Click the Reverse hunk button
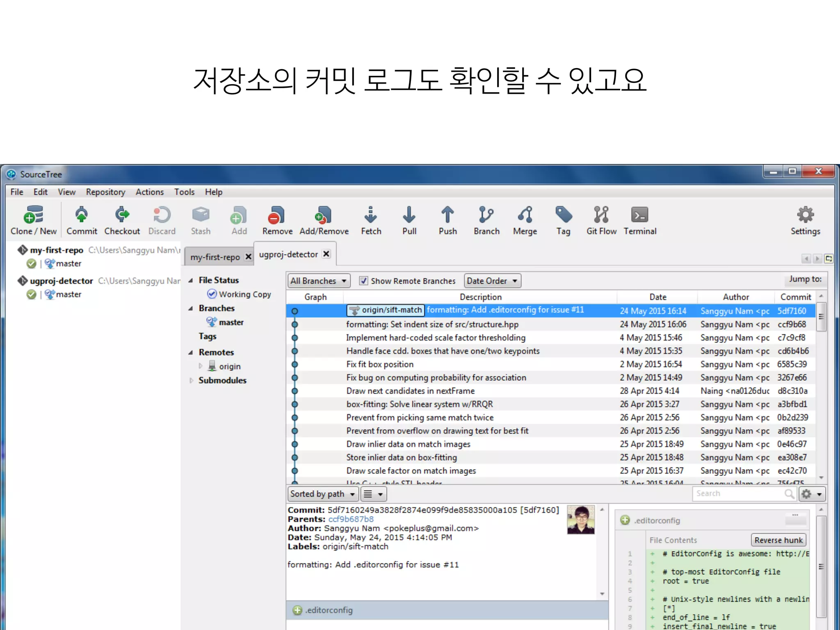 [x=778, y=540]
